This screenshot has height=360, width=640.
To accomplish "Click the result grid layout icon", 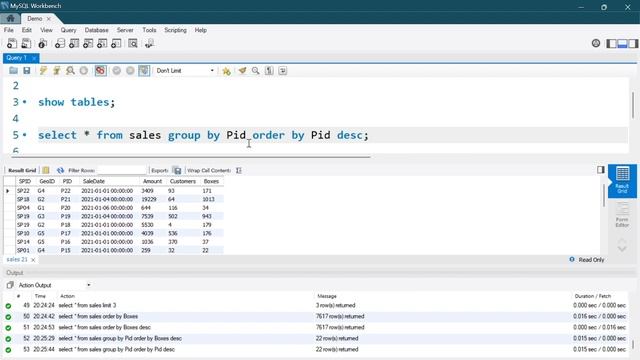I will pos(46,170).
